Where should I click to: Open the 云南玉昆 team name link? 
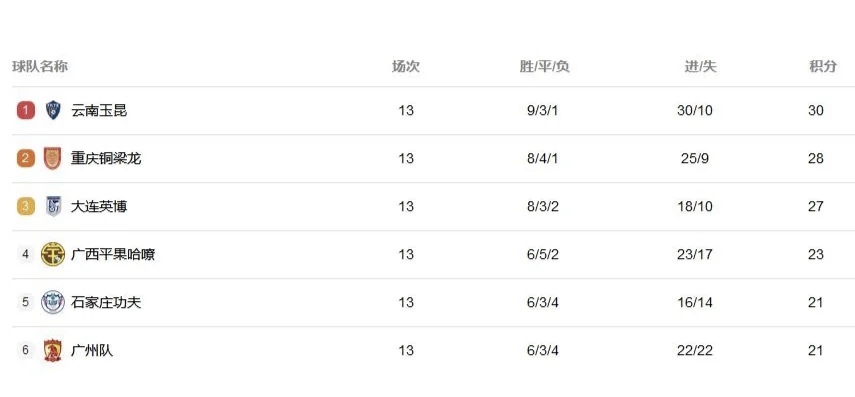99,111
